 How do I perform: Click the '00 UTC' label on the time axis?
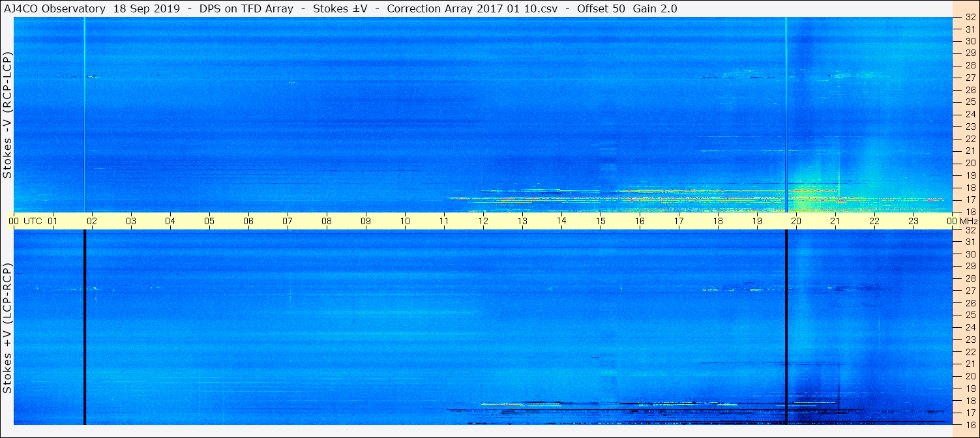pos(25,221)
